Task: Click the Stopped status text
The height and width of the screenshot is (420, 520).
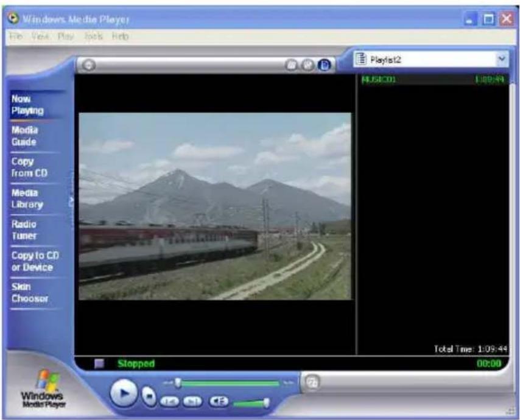Action: (x=136, y=363)
